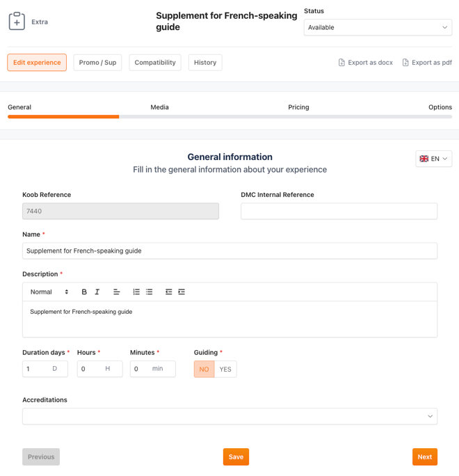The image size is (459, 476).
Task: Set Guiding to NO
Action: point(204,369)
